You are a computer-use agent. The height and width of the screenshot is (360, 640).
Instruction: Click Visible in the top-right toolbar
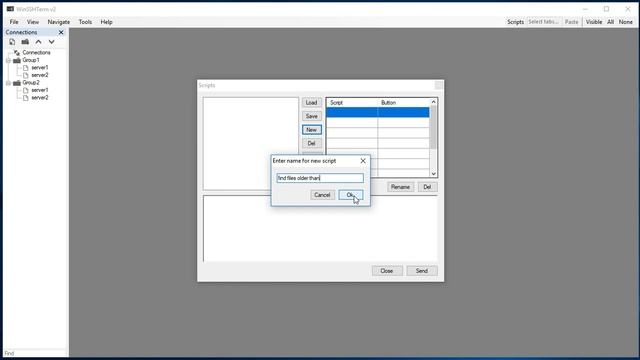coord(593,22)
